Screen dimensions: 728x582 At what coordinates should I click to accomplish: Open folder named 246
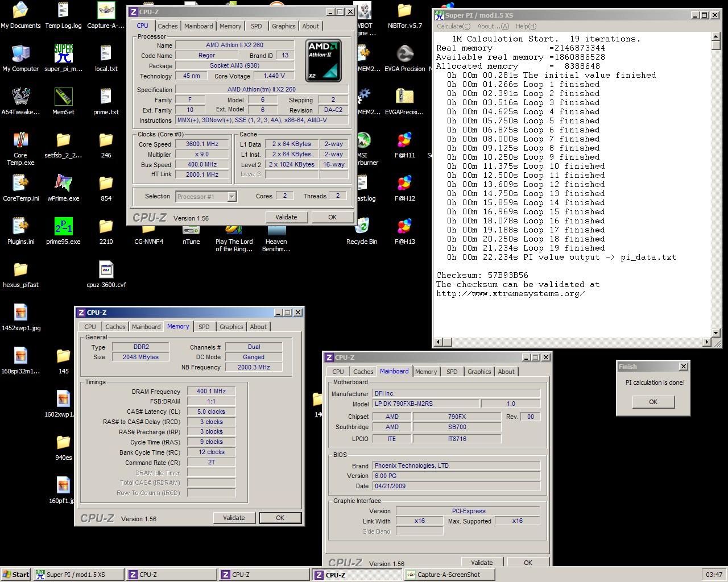point(106,145)
